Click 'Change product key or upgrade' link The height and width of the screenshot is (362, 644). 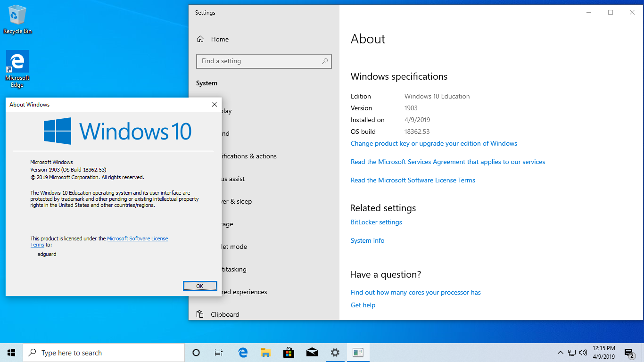pos(434,143)
